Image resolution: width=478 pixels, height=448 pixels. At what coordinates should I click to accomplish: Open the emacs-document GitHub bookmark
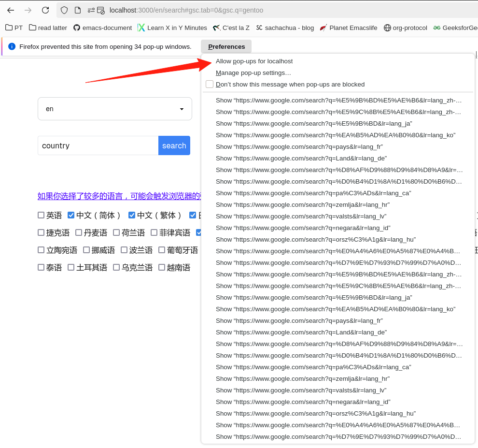pos(102,28)
